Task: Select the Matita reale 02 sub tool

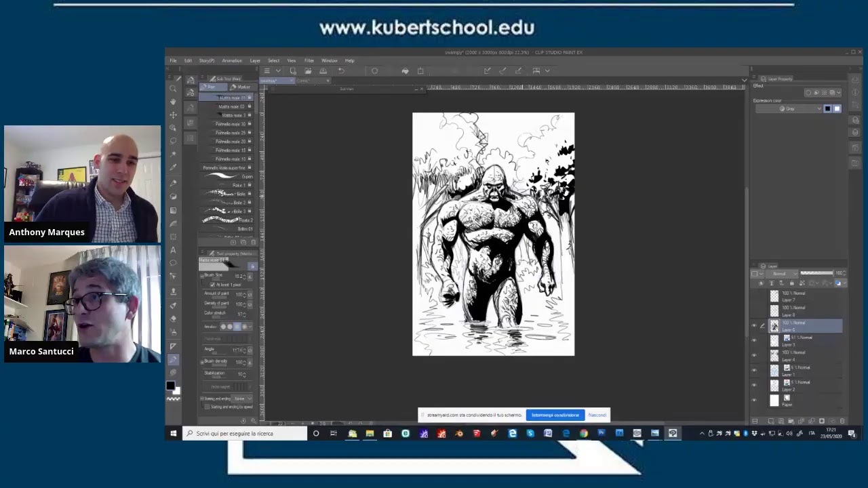Action: pos(227,106)
